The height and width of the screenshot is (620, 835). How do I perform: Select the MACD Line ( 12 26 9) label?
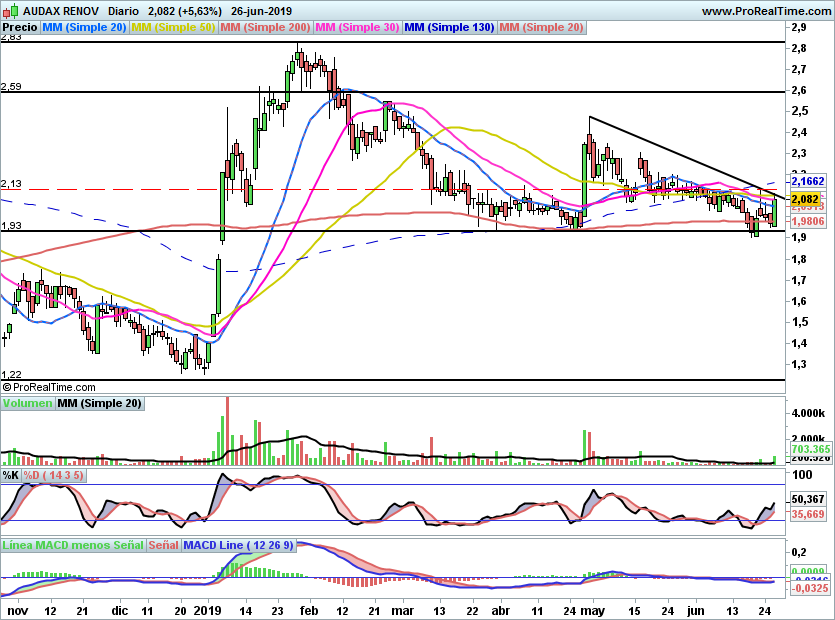click(x=239, y=545)
